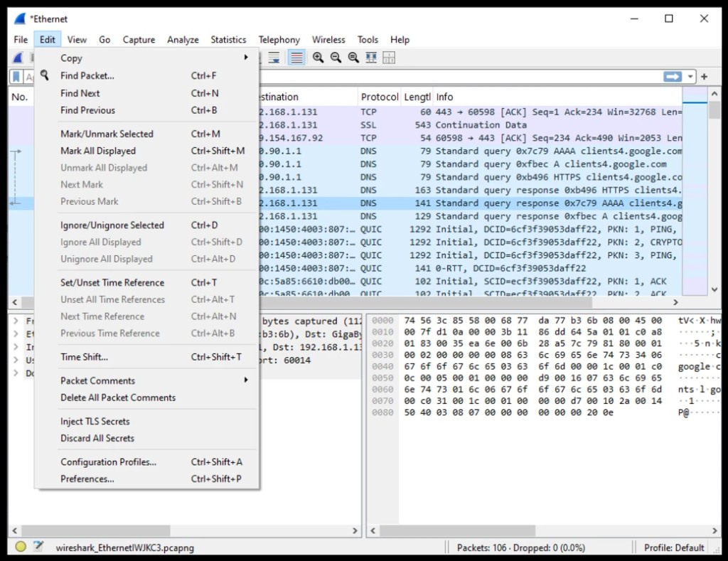Open Time Shift... dialog entry
The height and width of the screenshot is (561, 728).
(146, 357)
